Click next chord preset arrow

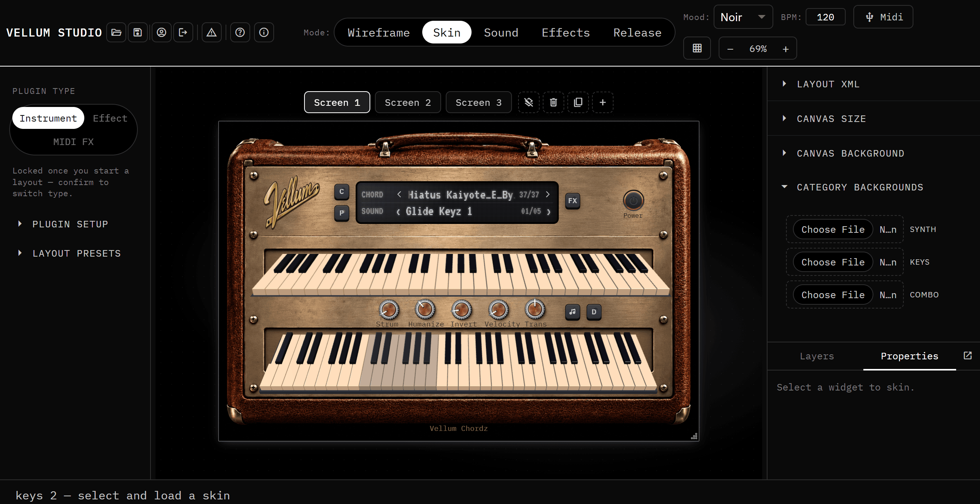[548, 194]
